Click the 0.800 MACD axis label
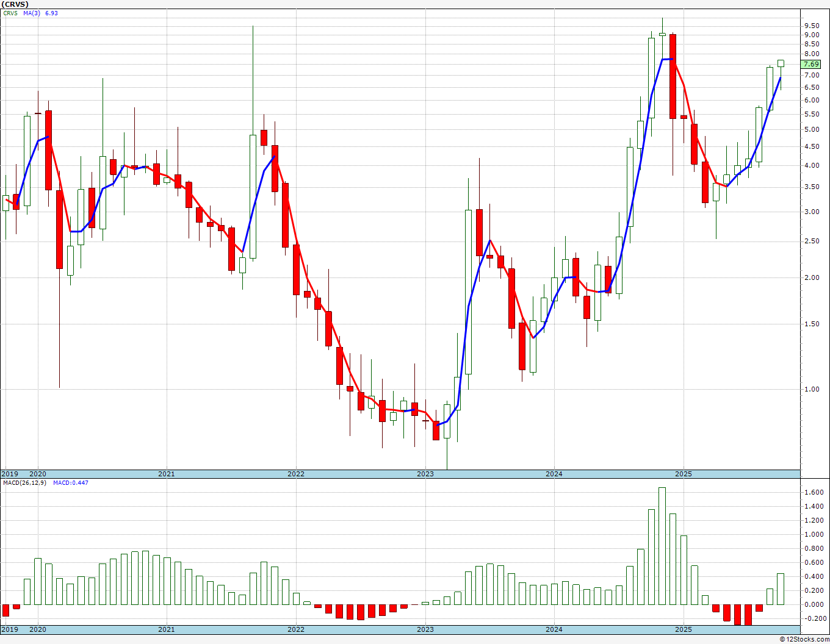 [x=814, y=548]
